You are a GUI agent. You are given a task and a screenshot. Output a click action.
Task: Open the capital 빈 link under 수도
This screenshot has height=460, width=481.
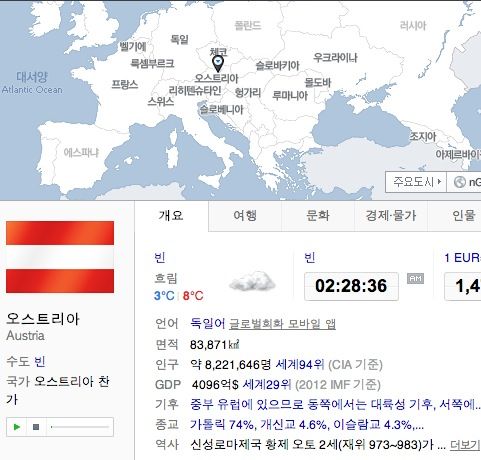[x=40, y=362]
